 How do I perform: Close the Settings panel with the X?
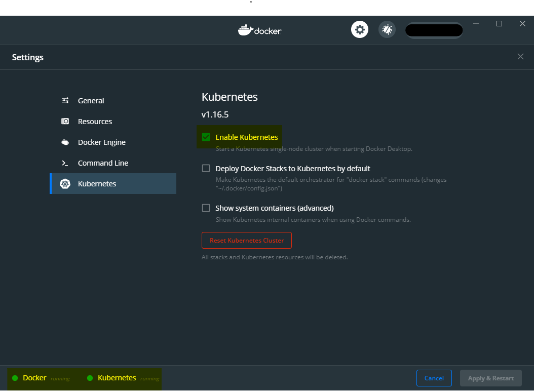[x=520, y=57]
